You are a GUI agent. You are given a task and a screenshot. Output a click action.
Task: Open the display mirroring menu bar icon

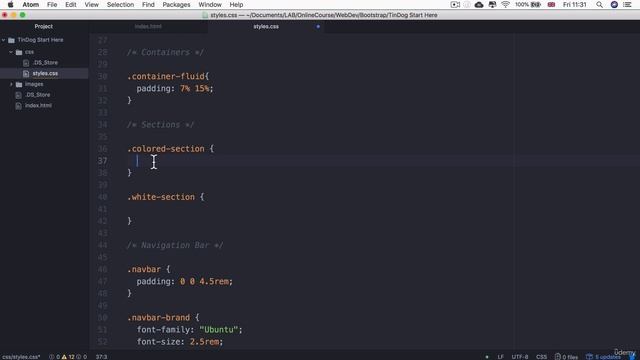click(x=492, y=4)
